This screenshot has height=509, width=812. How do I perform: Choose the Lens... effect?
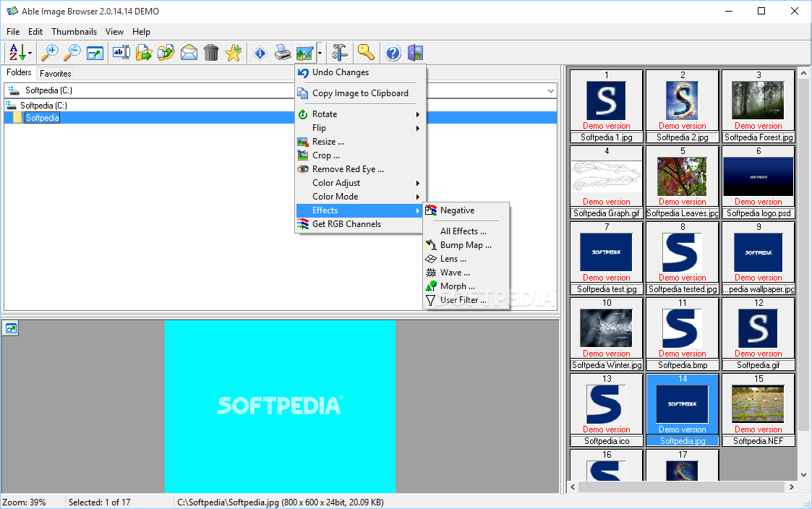[466, 258]
